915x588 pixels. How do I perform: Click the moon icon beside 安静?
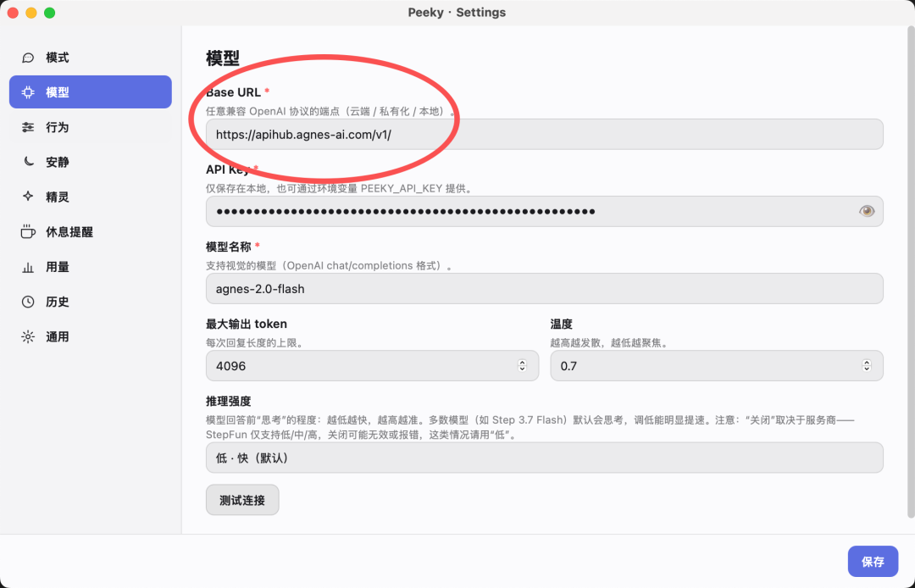[28, 162]
